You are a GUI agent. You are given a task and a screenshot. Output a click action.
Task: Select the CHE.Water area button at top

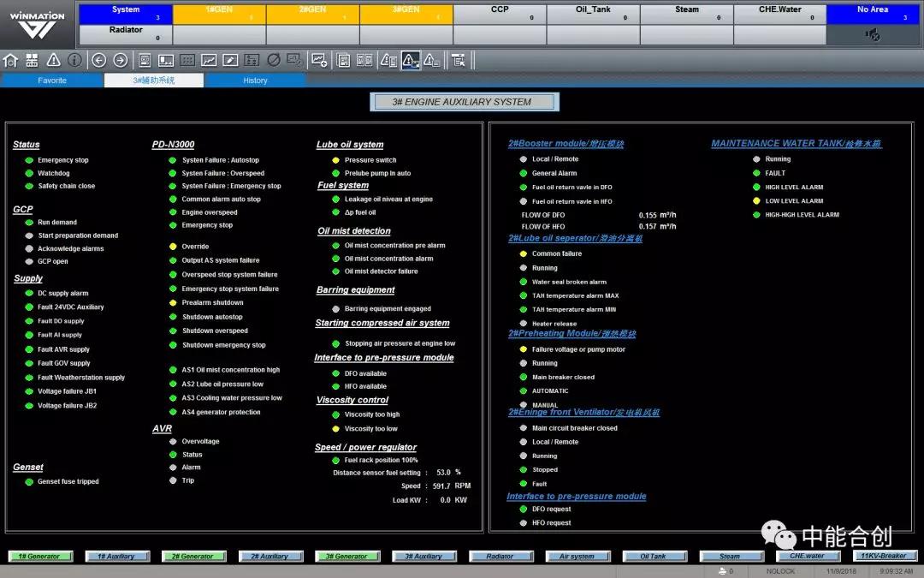[779, 14]
